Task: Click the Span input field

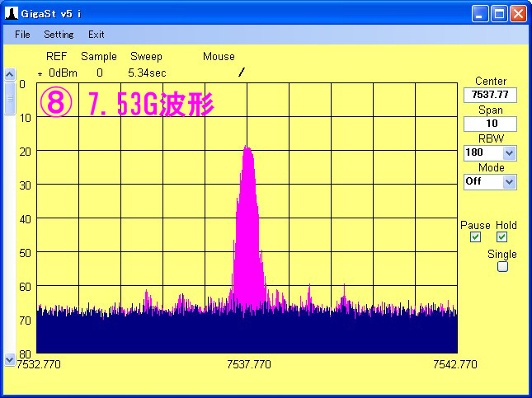Action: [x=490, y=124]
